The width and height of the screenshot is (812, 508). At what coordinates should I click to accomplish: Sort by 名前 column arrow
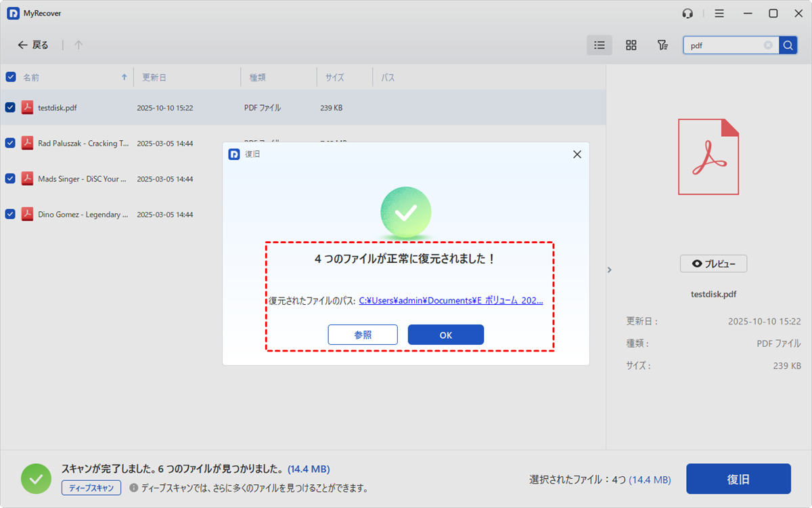coord(124,77)
